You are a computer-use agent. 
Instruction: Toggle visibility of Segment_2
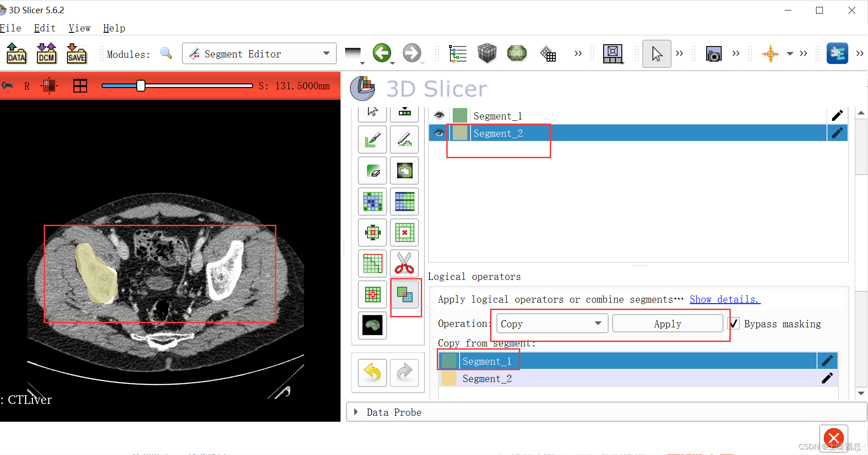439,133
